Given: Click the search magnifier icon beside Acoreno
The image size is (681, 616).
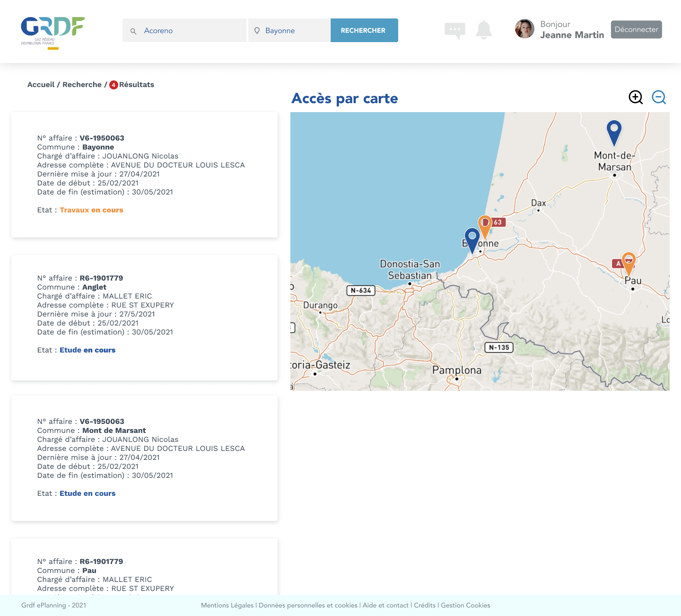Looking at the screenshot, I should 133,31.
